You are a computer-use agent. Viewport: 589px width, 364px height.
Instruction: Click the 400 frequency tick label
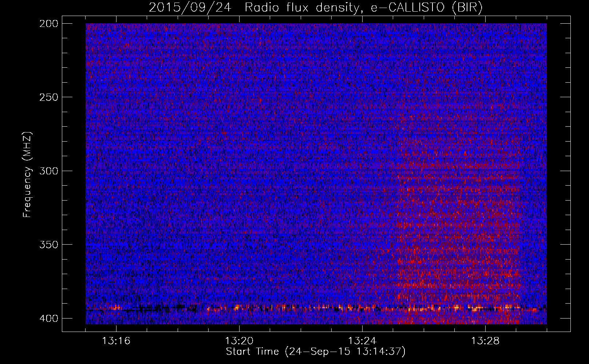[x=48, y=318]
